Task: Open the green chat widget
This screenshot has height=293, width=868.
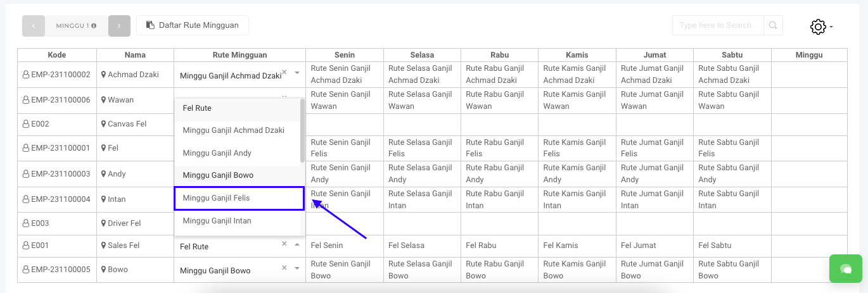Action: pos(845,268)
